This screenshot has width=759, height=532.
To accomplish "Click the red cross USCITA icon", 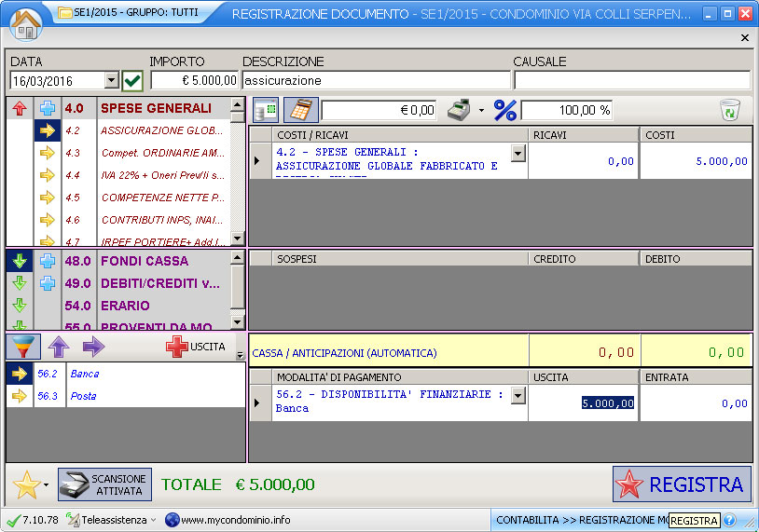I will pyautogui.click(x=176, y=348).
